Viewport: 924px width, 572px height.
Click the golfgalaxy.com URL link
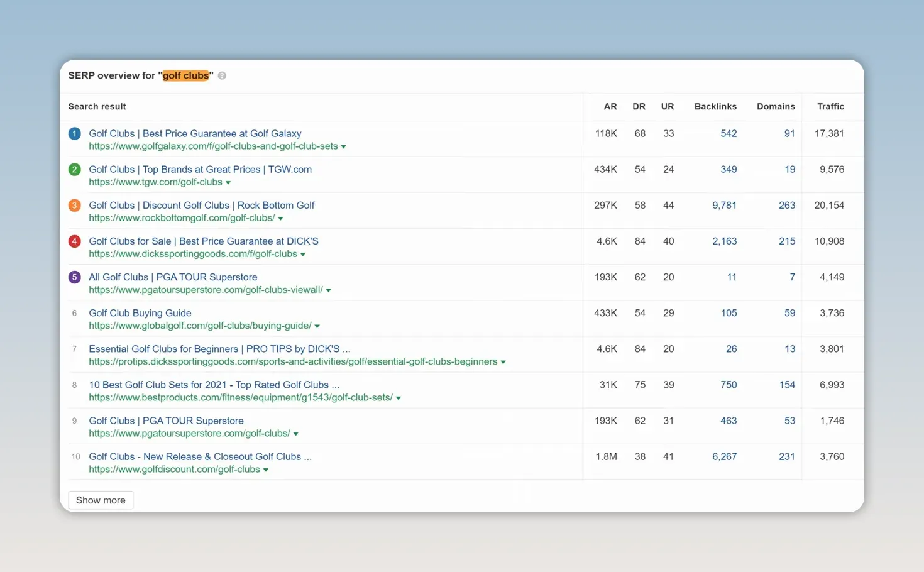tap(213, 146)
